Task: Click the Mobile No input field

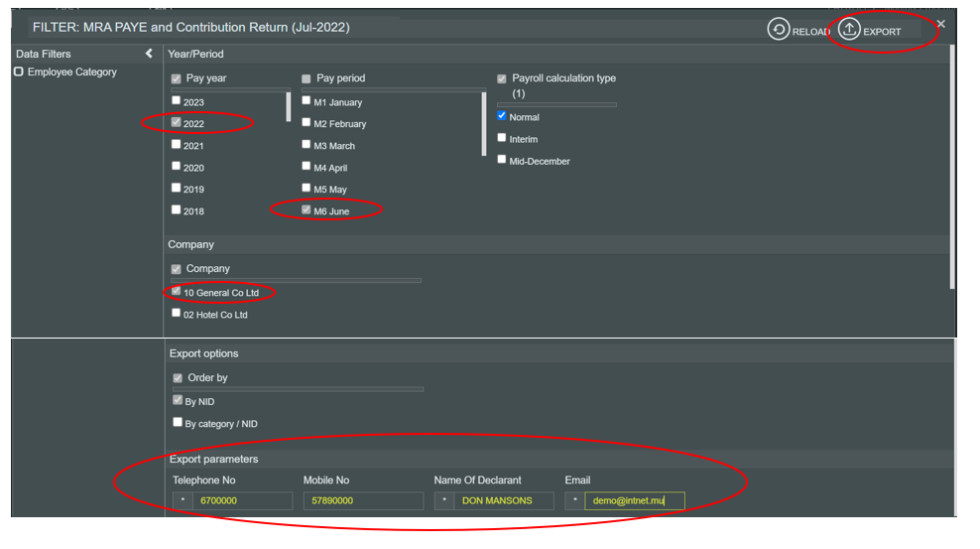Action: (363, 501)
